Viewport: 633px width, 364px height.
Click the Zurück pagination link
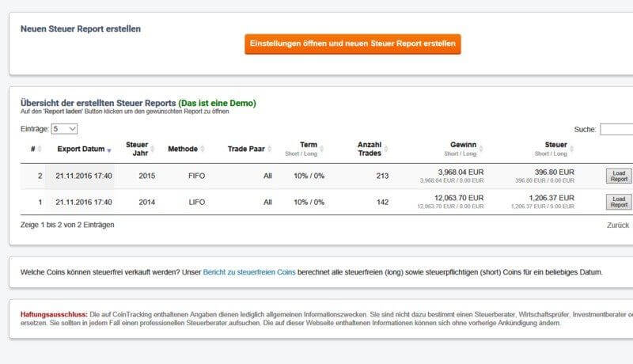[618, 226]
